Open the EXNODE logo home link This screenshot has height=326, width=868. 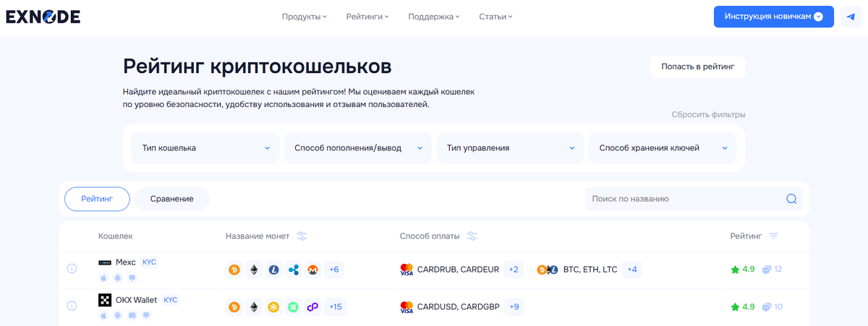coord(43,17)
